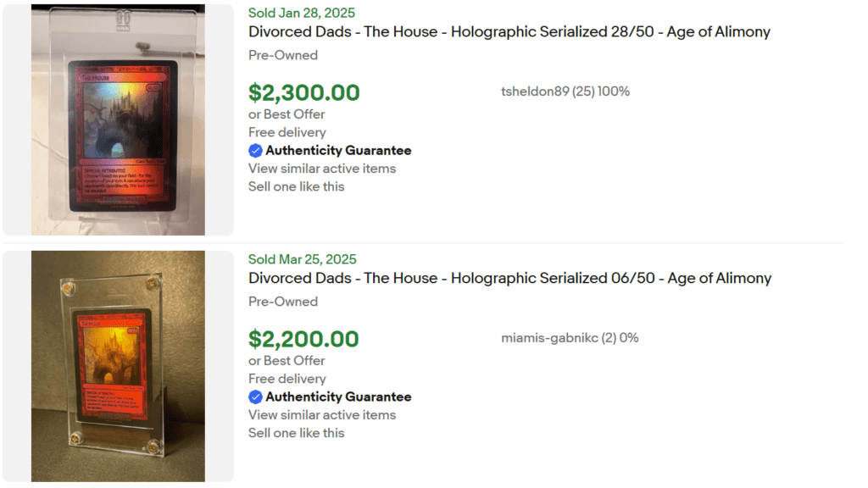Click the $2,300.00 price text
The width and height of the screenshot is (868, 488).
[303, 92]
